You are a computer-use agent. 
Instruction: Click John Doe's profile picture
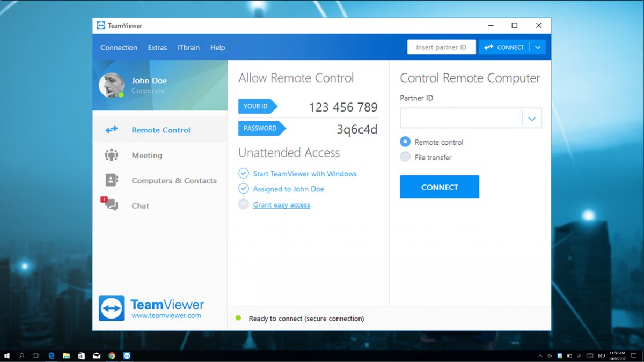click(112, 85)
